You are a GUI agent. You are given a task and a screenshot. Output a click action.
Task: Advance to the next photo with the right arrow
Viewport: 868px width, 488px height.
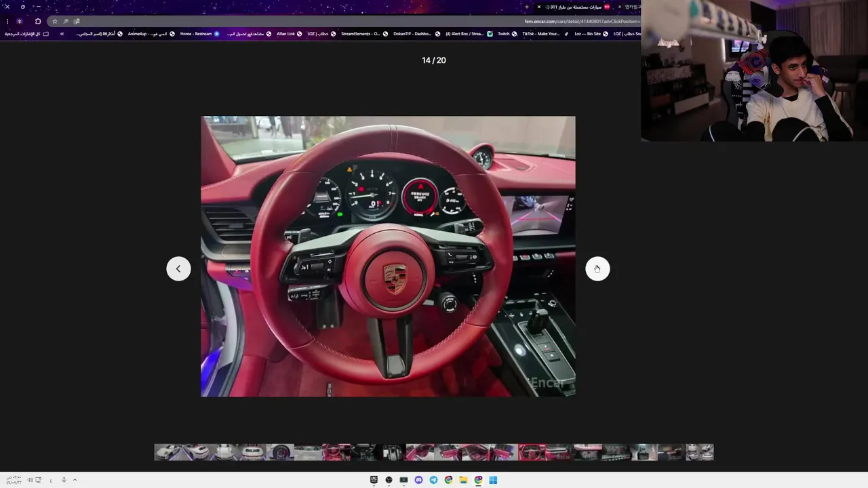(597, 268)
